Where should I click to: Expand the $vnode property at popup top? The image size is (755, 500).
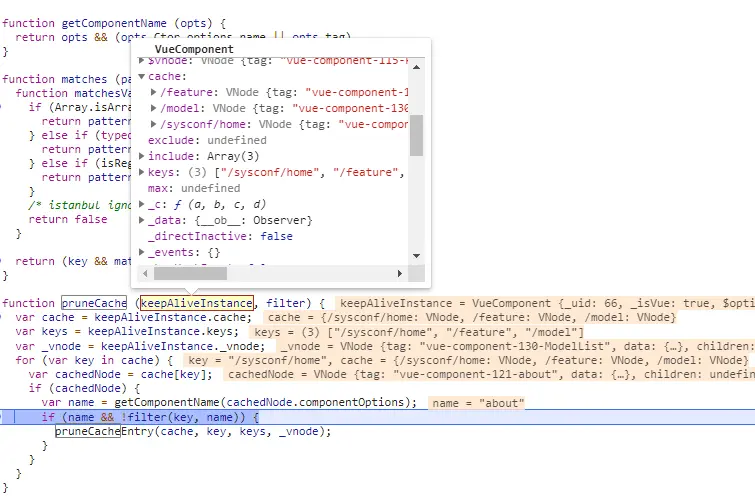pyautogui.click(x=142, y=61)
